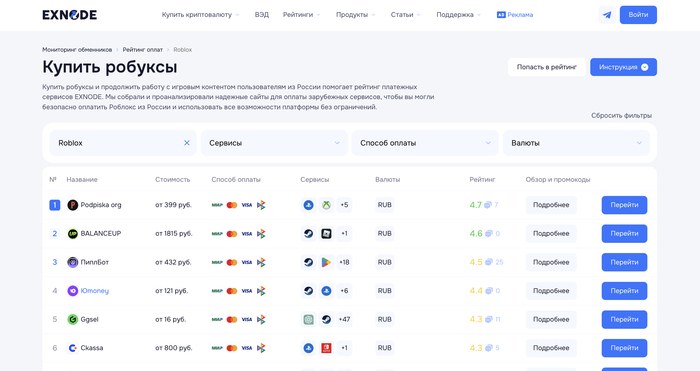Viewport: 700px width, 371px height.
Task: Click Steam service icon in ПиплБот row
Action: click(x=308, y=262)
